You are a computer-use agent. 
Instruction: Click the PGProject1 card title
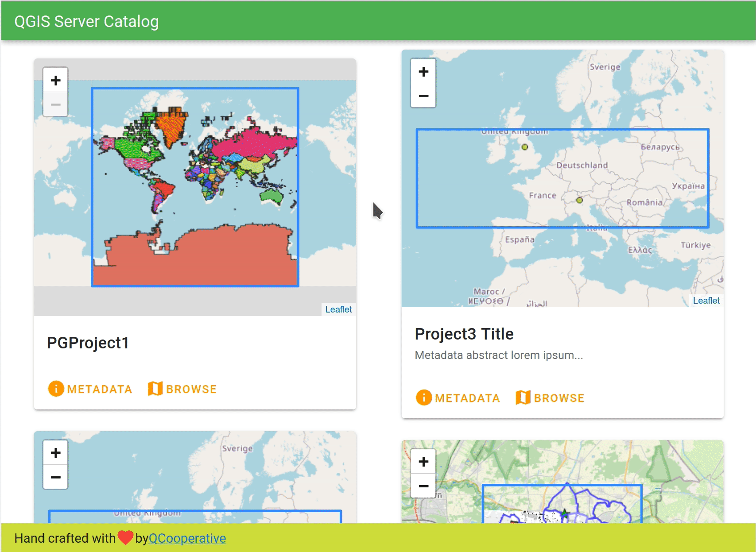pyautogui.click(x=88, y=343)
